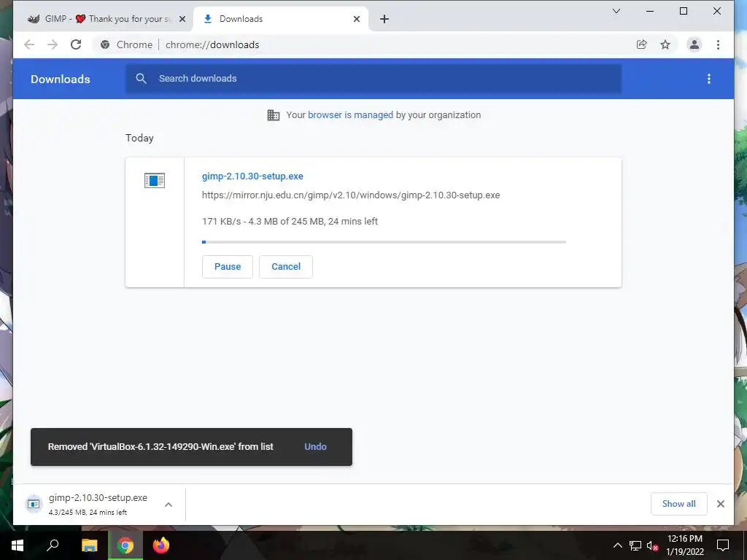Image resolution: width=747 pixels, height=560 pixels.
Task: Open the Windows Start menu
Action: coord(18,545)
